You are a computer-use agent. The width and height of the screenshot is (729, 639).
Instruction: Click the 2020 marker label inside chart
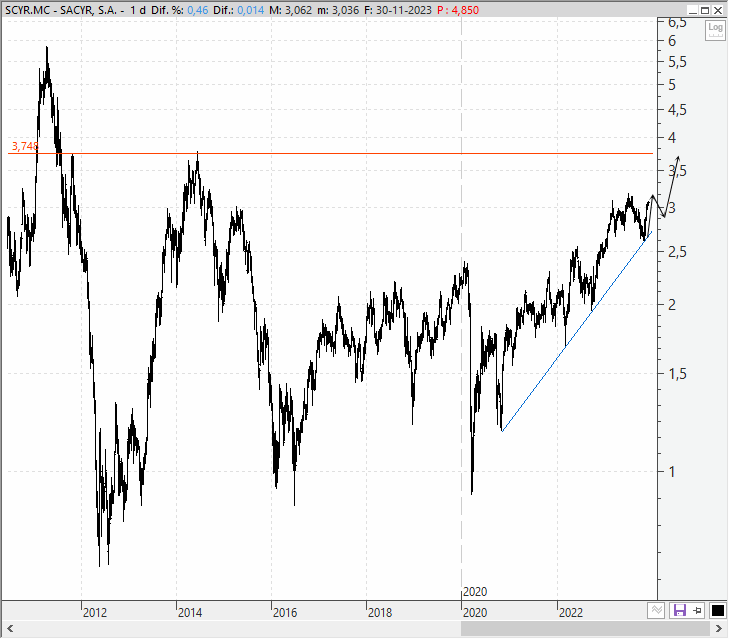tap(475, 592)
